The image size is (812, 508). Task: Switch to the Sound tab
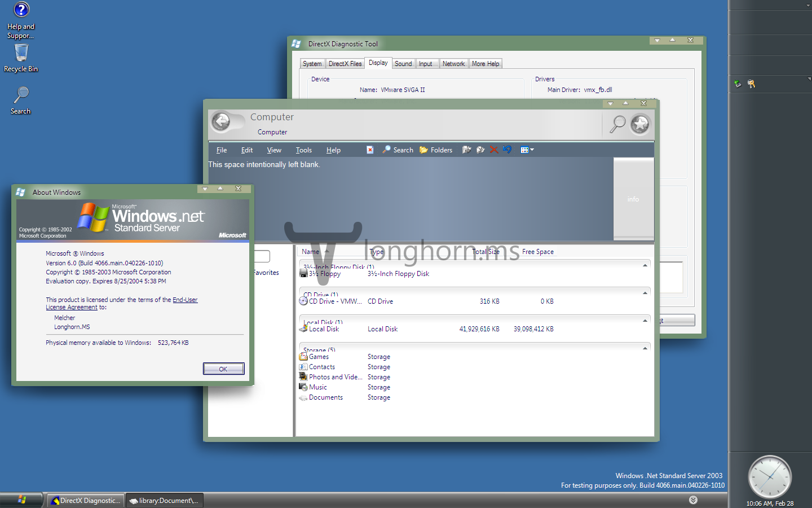pyautogui.click(x=403, y=64)
